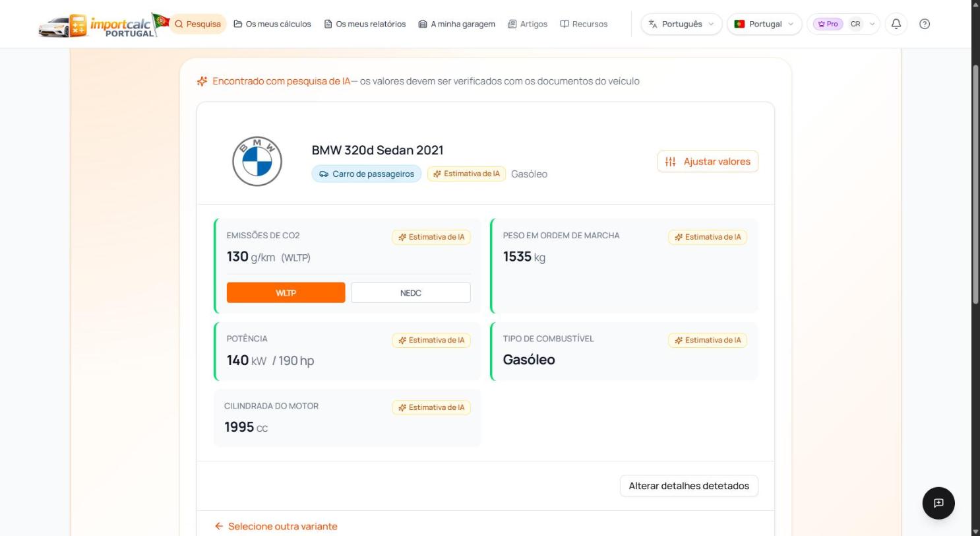
Task: Click the BMW brand logo
Action: point(257,161)
